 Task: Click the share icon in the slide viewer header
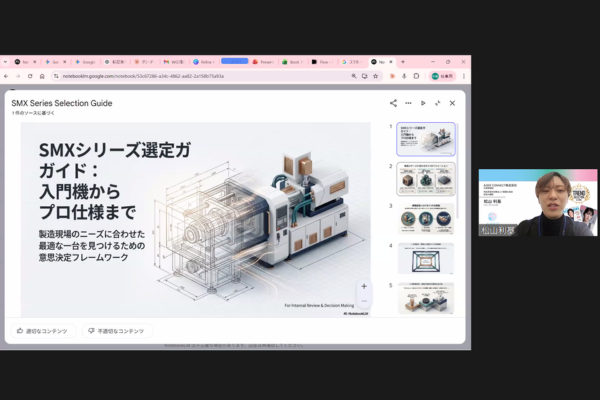(x=393, y=103)
